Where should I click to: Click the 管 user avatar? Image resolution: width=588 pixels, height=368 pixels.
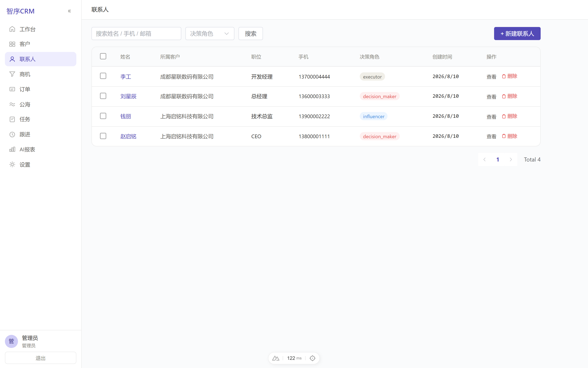[11, 341]
